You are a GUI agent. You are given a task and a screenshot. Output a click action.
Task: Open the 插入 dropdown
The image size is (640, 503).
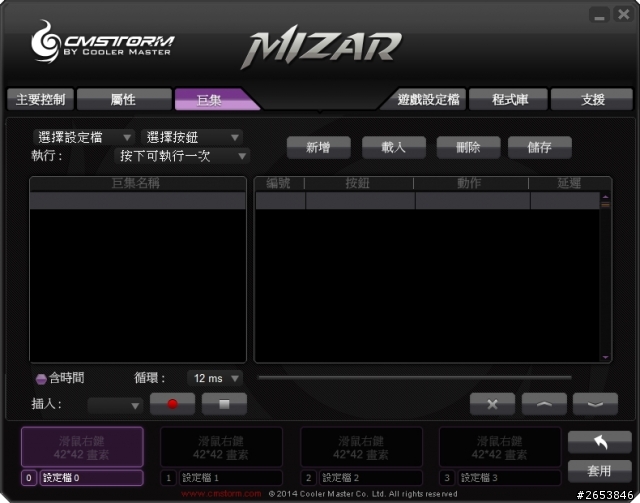[115, 405]
